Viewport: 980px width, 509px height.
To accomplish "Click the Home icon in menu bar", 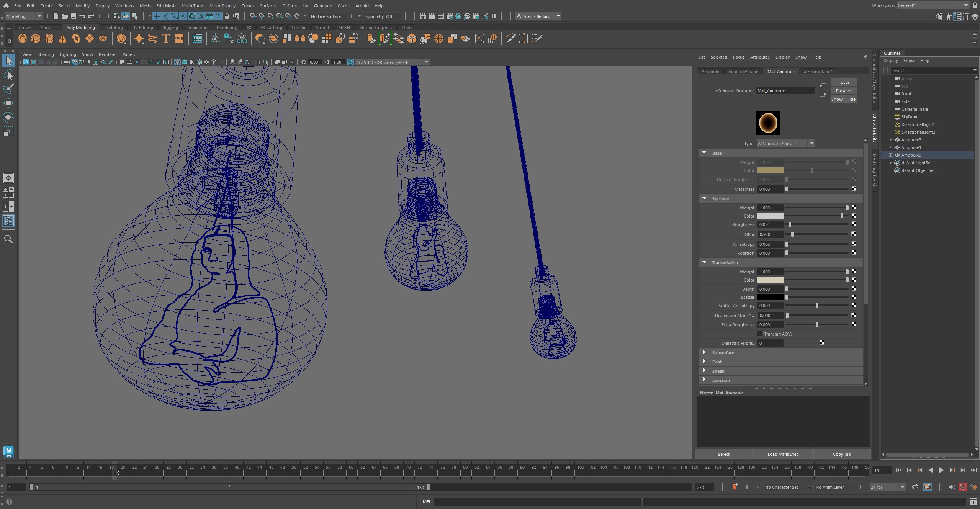I will point(6,6).
